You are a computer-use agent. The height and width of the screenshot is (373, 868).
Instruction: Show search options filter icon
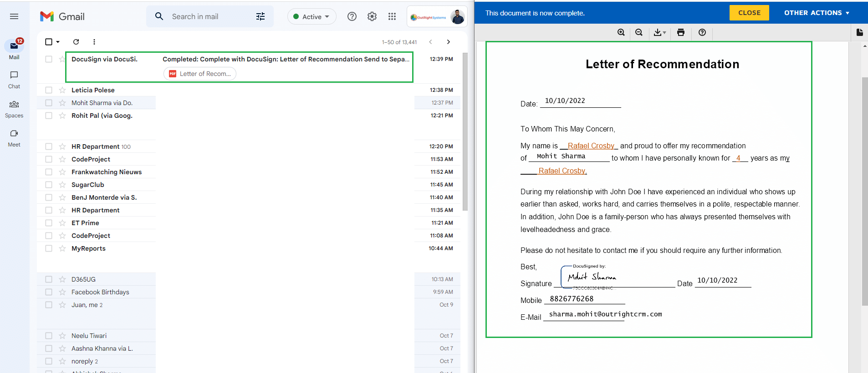pyautogui.click(x=260, y=16)
